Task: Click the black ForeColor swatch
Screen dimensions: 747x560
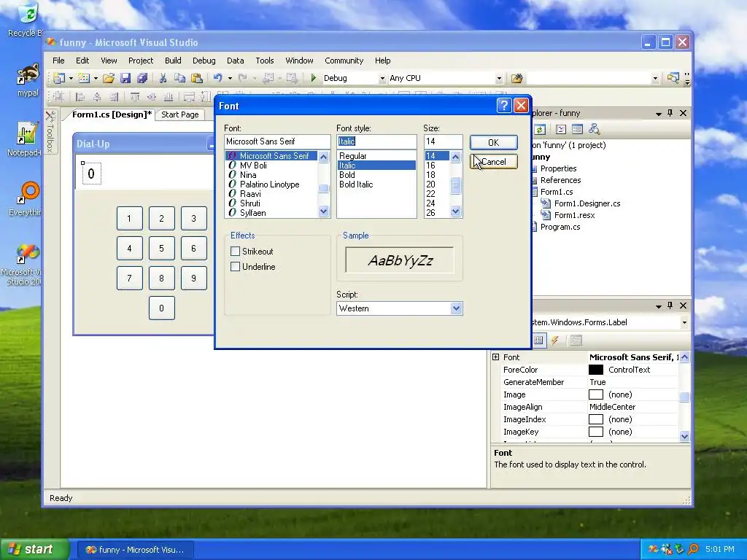Action: coord(596,370)
